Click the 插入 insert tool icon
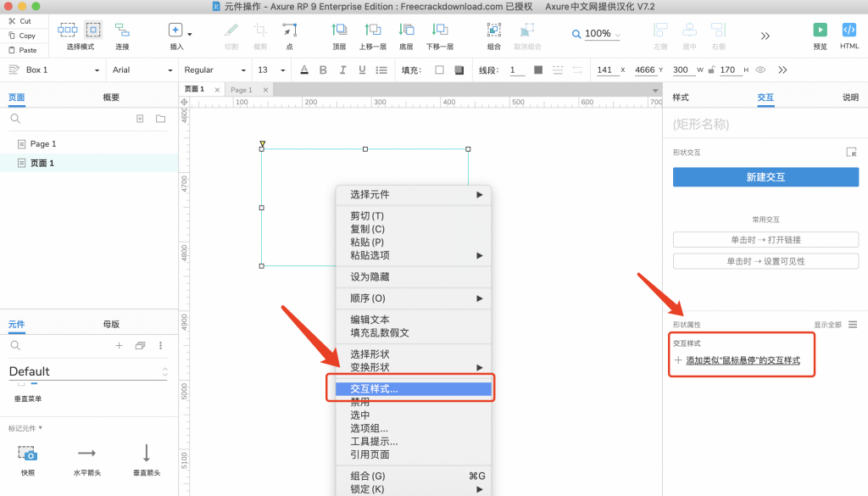The width and height of the screenshot is (868, 496). pyautogui.click(x=175, y=31)
